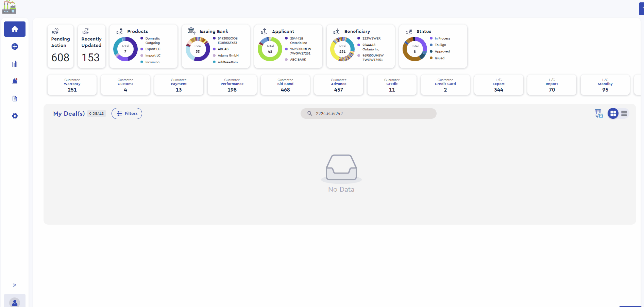Click the My Deal(s) heading
The image size is (644, 307).
point(69,114)
